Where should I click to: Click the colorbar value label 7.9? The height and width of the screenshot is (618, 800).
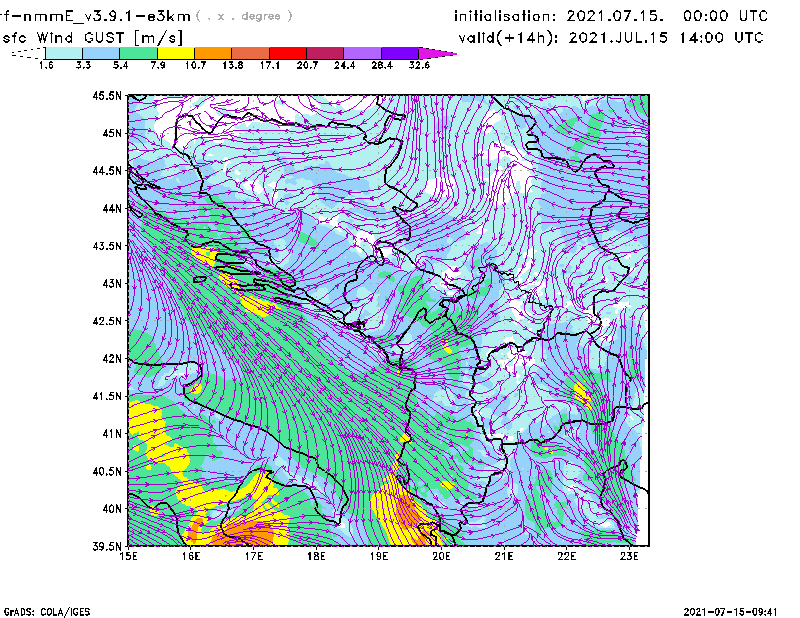coord(158,65)
